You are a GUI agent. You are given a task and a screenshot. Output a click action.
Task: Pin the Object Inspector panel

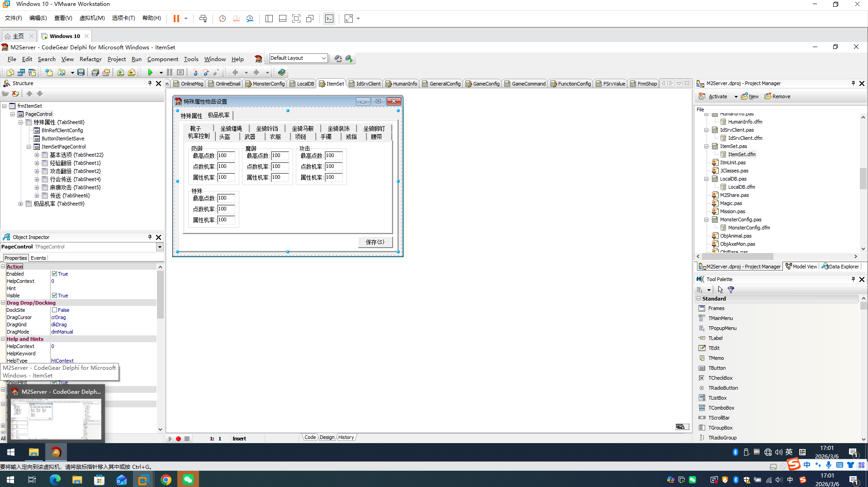(150, 237)
